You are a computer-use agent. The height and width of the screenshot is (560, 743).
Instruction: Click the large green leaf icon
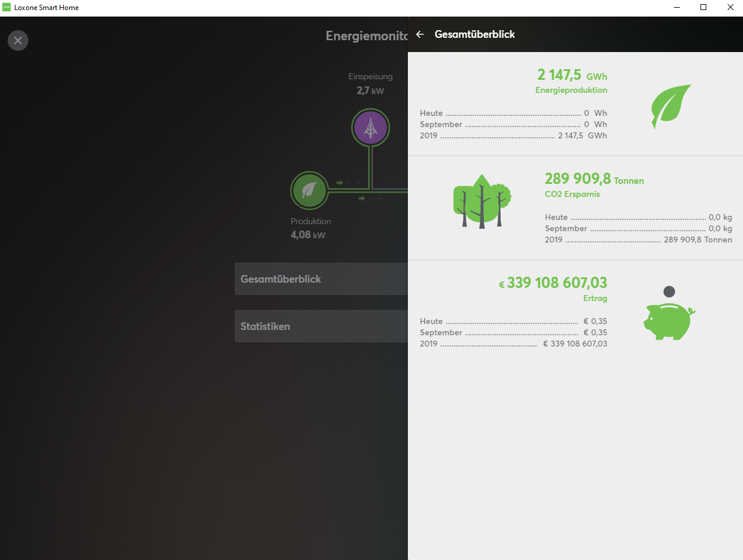[x=671, y=106]
